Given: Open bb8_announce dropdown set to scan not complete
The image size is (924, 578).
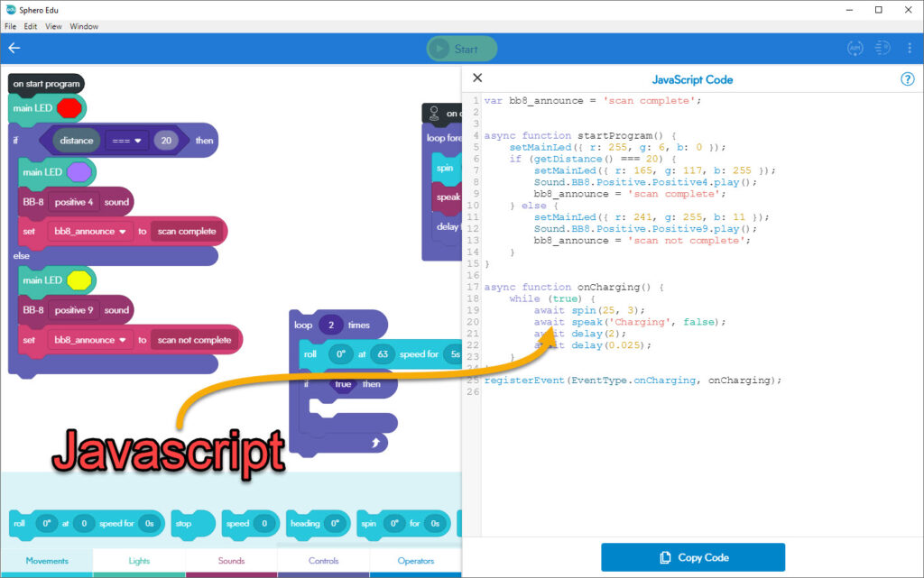Looking at the screenshot, I should (x=89, y=340).
